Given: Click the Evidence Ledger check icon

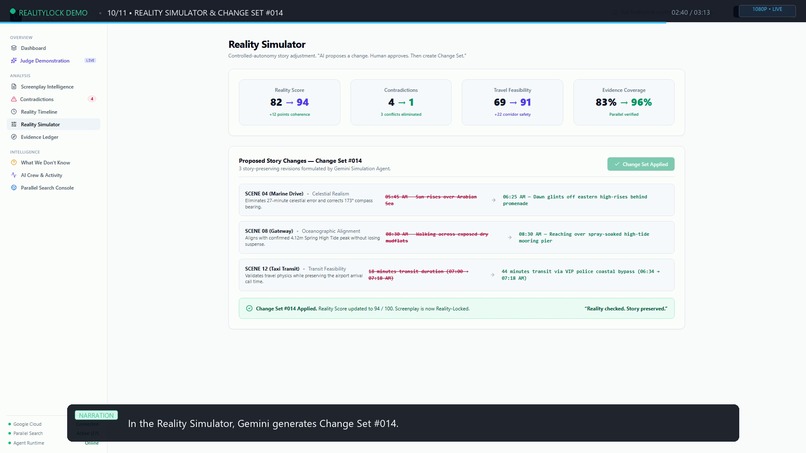Looking at the screenshot, I should (14, 137).
